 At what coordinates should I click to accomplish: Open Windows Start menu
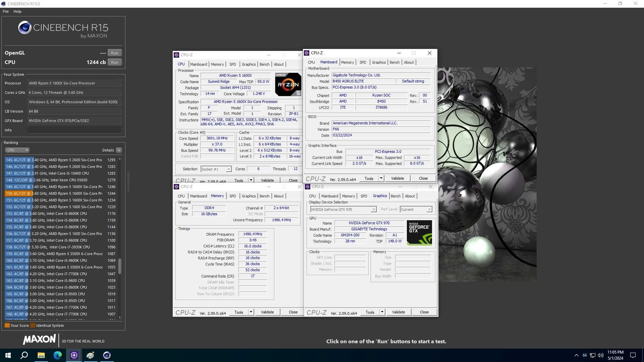[8, 355]
